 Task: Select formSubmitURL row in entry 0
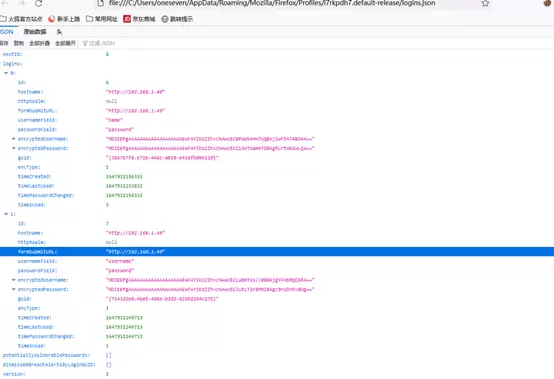click(x=277, y=111)
